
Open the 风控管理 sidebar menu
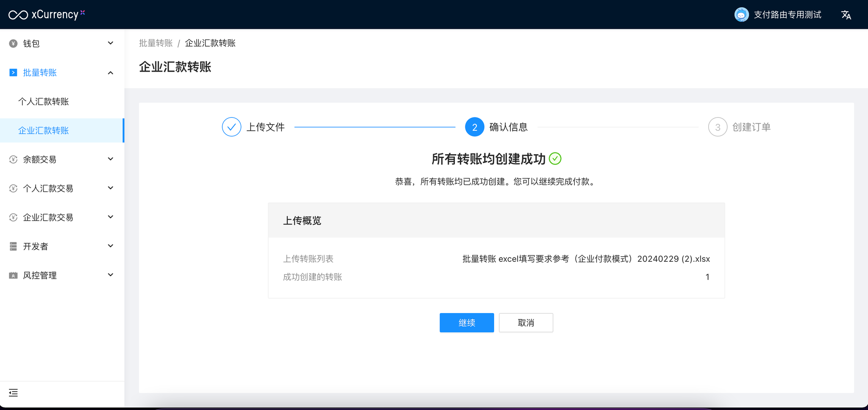[62, 275]
